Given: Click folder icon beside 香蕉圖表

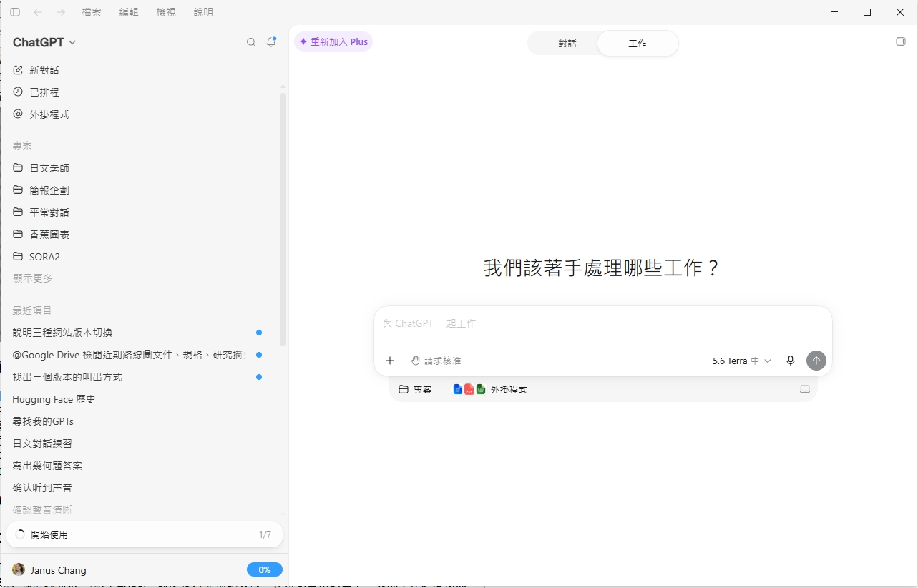Looking at the screenshot, I should click(18, 235).
